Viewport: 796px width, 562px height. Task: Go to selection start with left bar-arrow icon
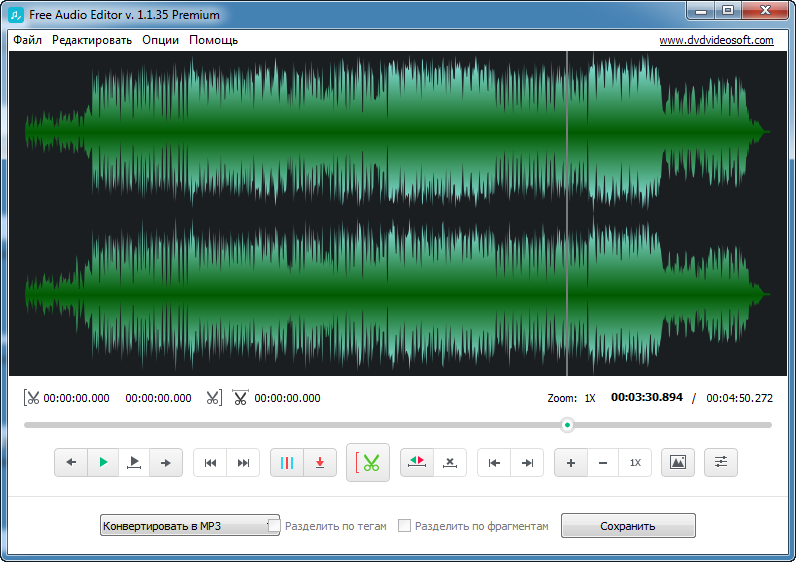point(494,462)
